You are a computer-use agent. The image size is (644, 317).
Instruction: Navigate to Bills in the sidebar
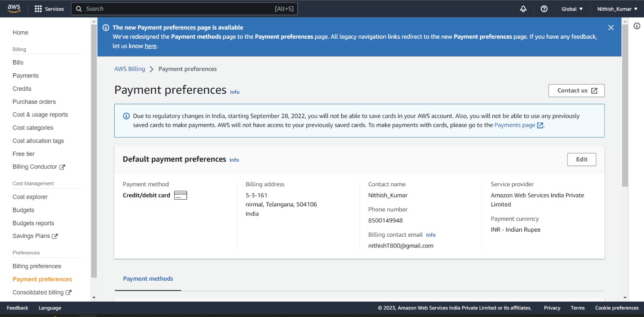point(18,62)
